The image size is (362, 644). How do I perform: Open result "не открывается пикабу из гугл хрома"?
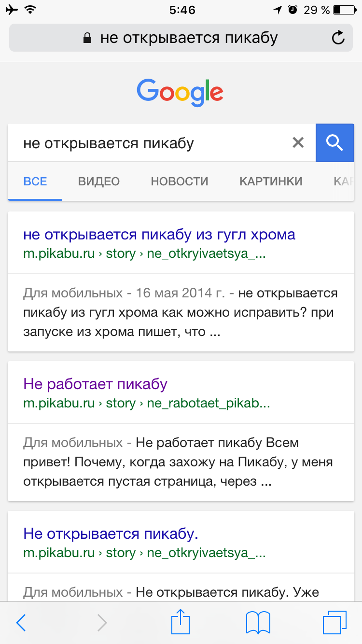click(x=159, y=235)
